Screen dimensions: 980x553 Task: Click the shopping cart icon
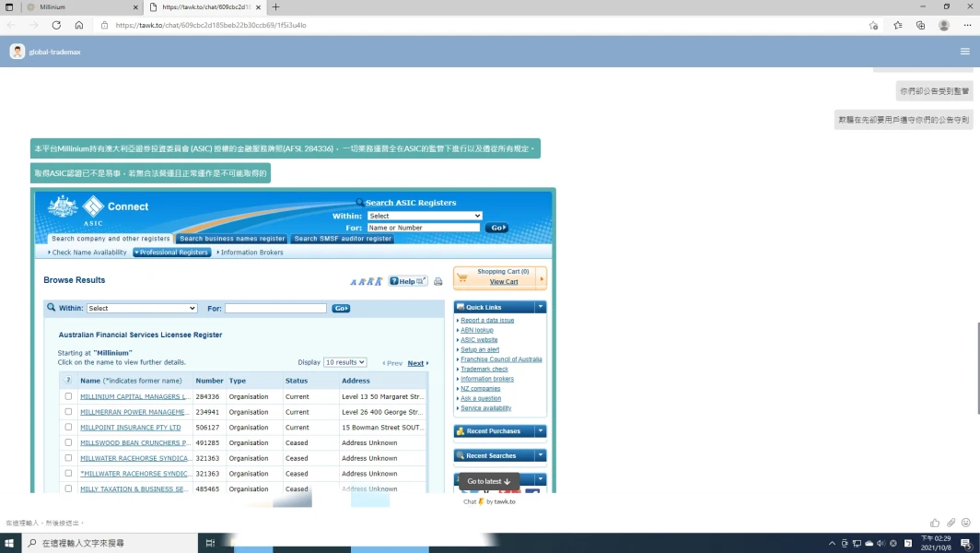(x=462, y=277)
